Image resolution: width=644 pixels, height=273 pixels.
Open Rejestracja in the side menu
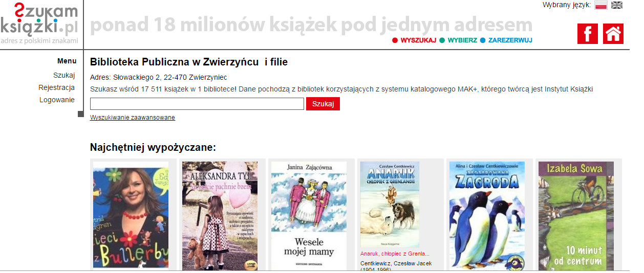coord(57,87)
